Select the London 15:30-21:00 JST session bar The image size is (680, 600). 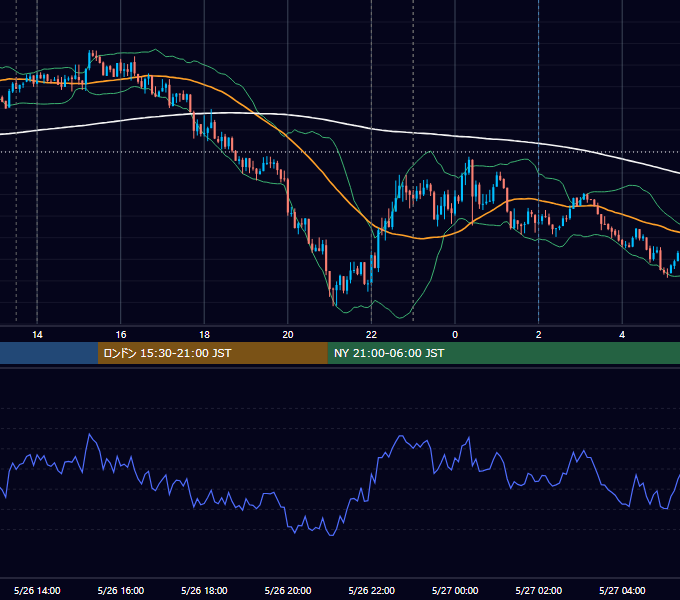click(x=212, y=353)
